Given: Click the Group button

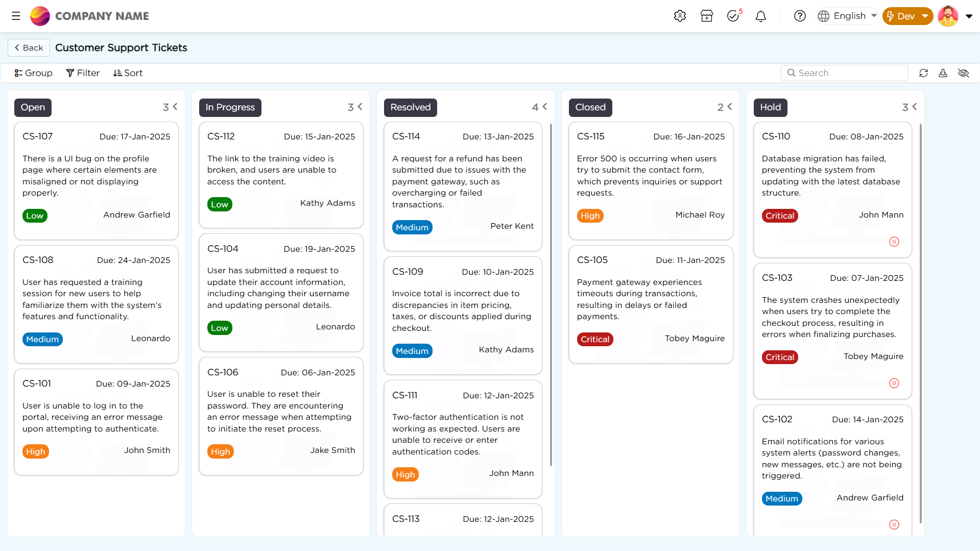Looking at the screenshot, I should coord(33,73).
